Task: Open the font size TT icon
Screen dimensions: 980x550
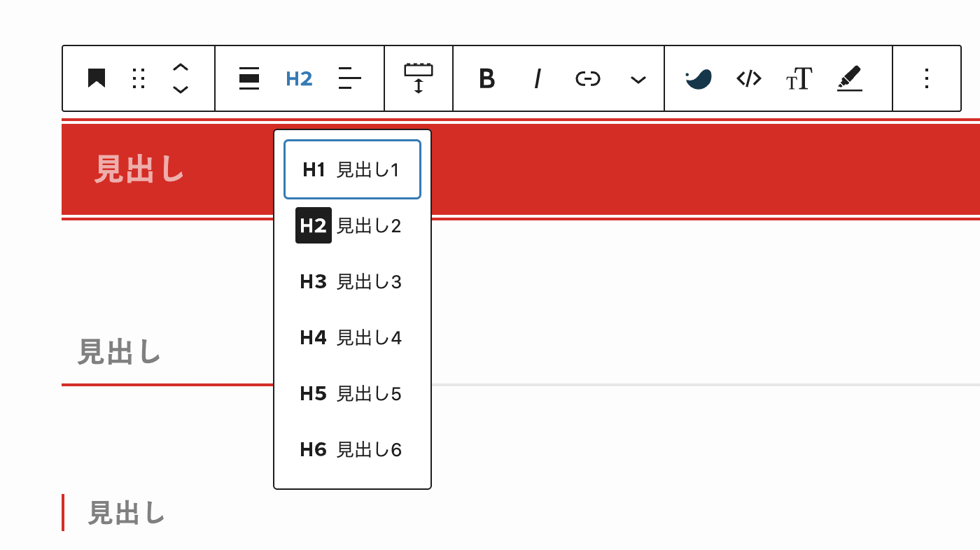Action: (799, 79)
